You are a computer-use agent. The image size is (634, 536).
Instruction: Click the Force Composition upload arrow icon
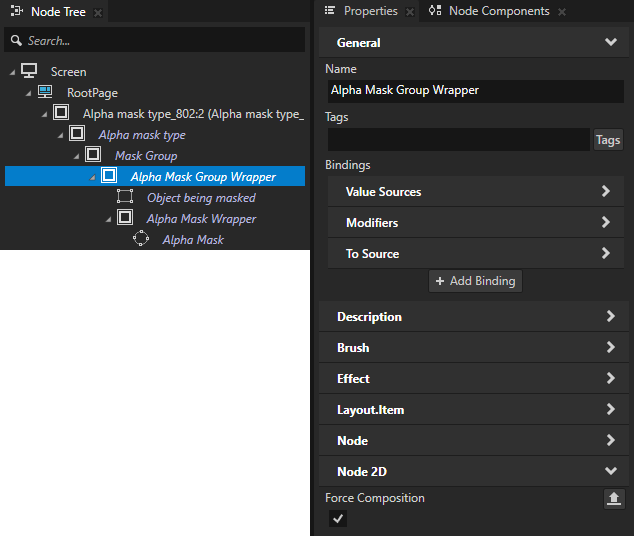614,498
